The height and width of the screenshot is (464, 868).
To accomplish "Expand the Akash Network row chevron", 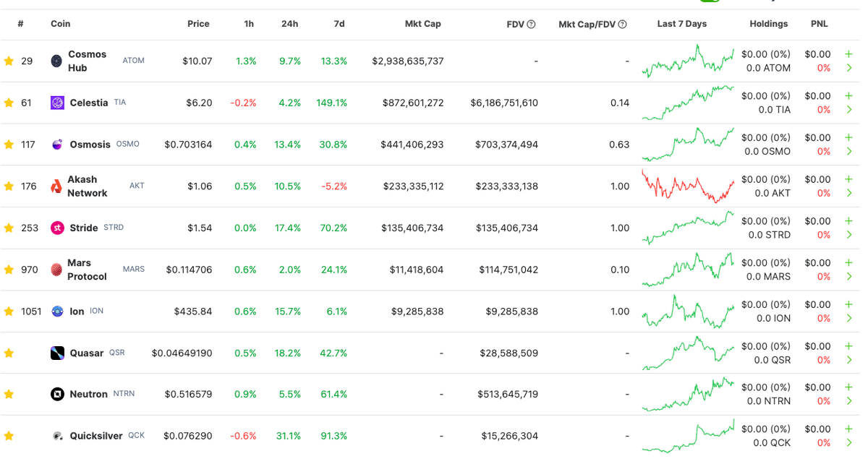I will [848, 193].
